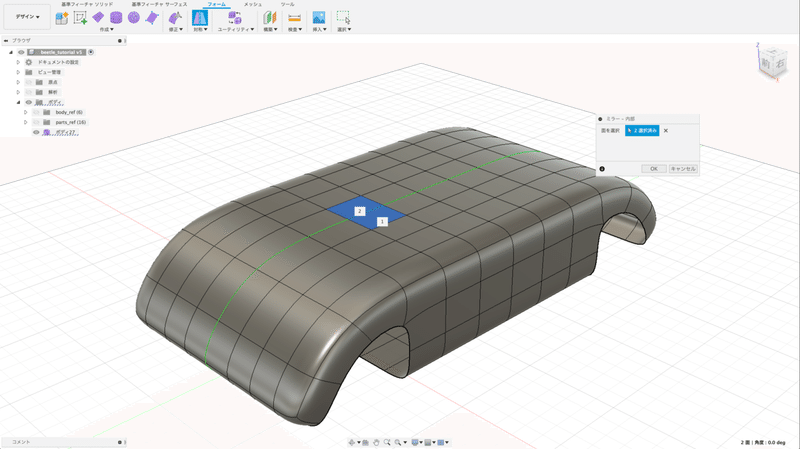Image resolution: width=800 pixels, height=449 pixels.
Task: Click selected face labeled 1 on model
Action: pos(382,221)
